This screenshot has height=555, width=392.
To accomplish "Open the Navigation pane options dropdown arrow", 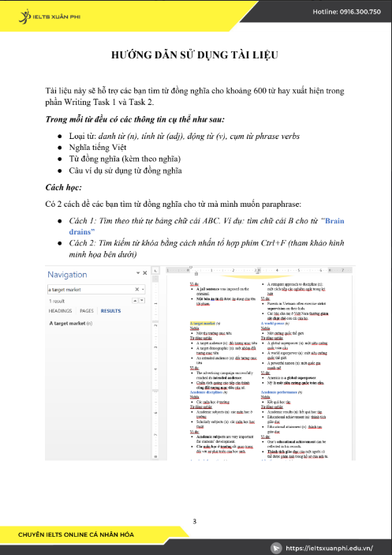I will 138,273.
